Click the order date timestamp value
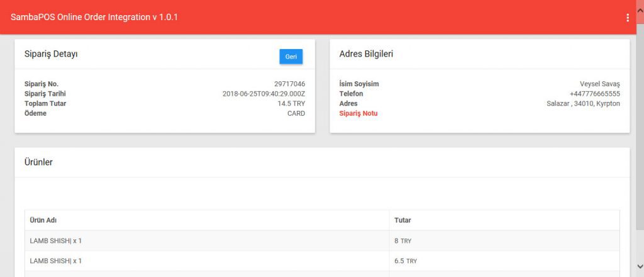Image resolution: width=644 pixels, height=277 pixels. pyautogui.click(x=264, y=94)
